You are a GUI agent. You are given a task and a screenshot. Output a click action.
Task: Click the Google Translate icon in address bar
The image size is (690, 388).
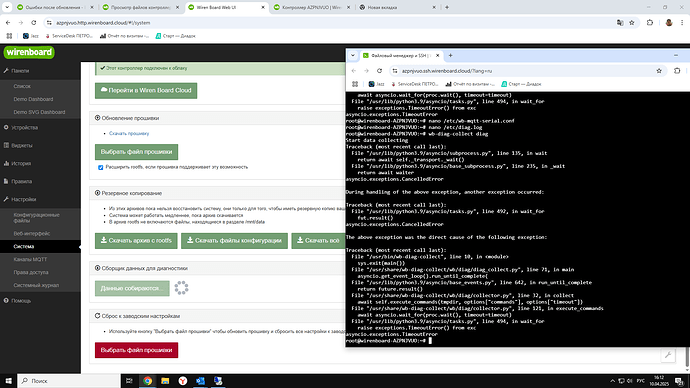620,22
